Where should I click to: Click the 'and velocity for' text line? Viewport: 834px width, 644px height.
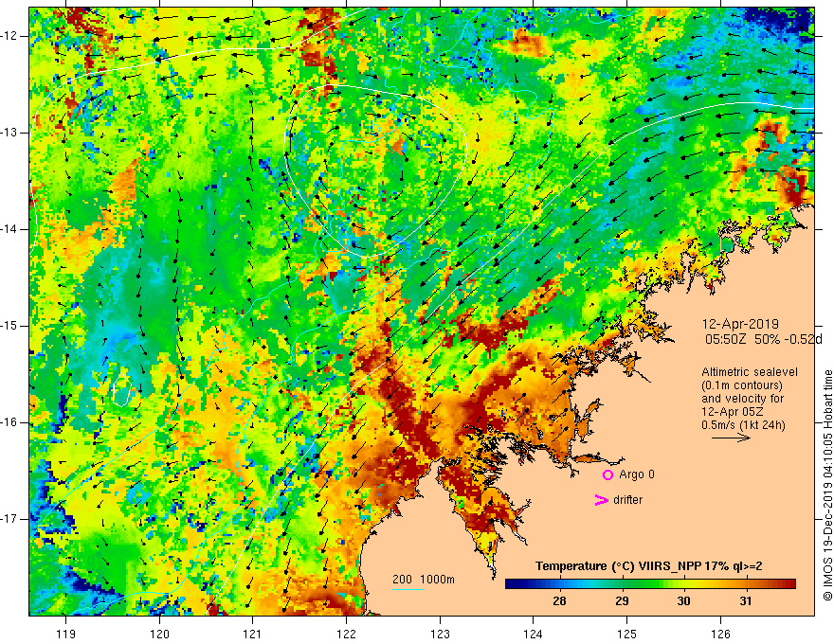[x=742, y=399]
